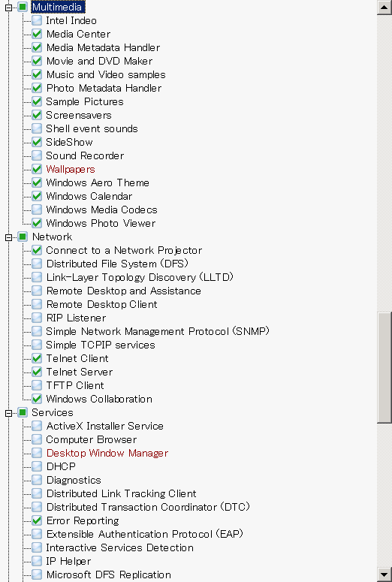The width and height of the screenshot is (392, 582).
Task: Uncheck Windows Aero Theme checkbox
Action: pyautogui.click(x=37, y=182)
